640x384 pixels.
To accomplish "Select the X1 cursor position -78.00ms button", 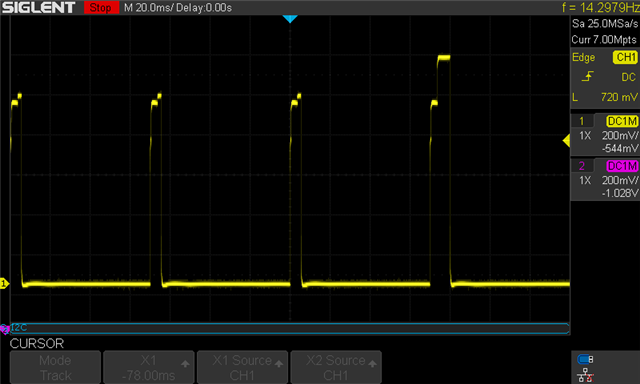I will (x=149, y=367).
